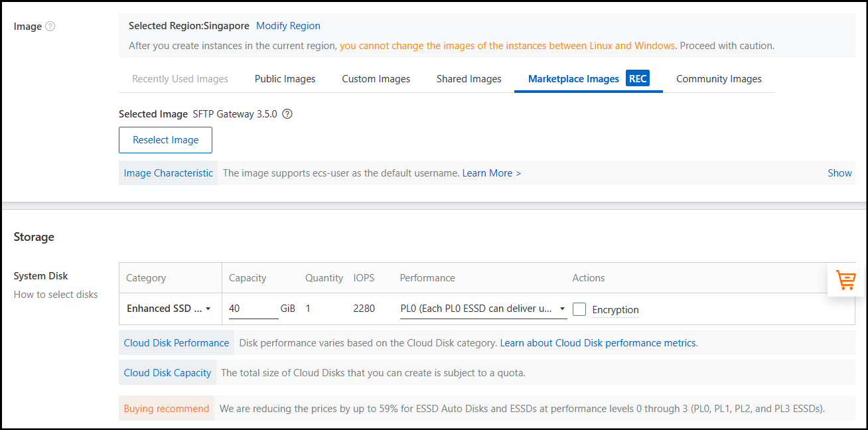868x430 pixels.
Task: Enable the Encryption checkbox
Action: tap(579, 309)
